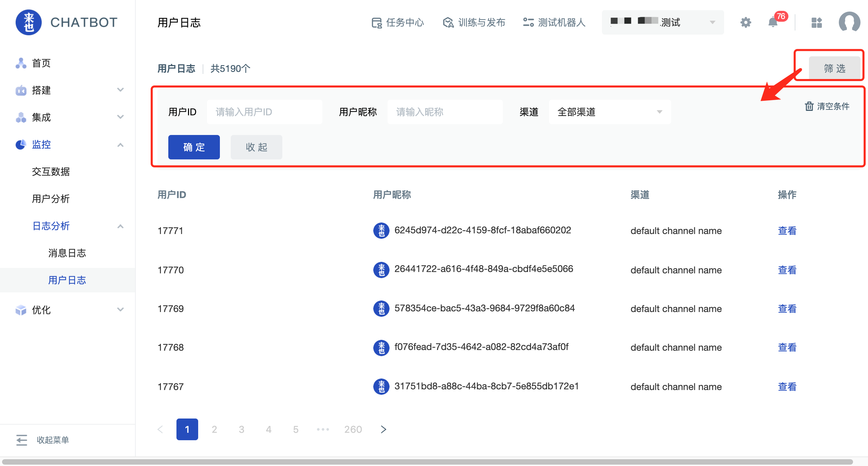868x466 pixels.
Task: Click the 搭建 robot icon
Action: click(x=21, y=90)
